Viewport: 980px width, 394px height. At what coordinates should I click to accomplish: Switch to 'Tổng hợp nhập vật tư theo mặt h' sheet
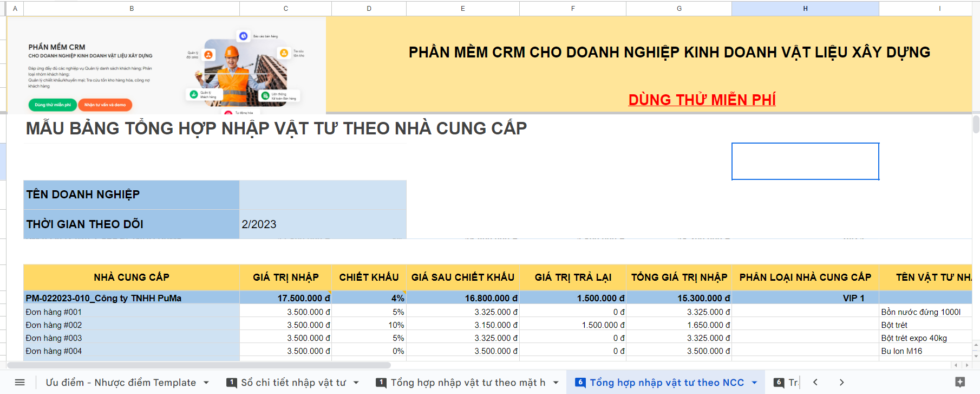[468, 383]
